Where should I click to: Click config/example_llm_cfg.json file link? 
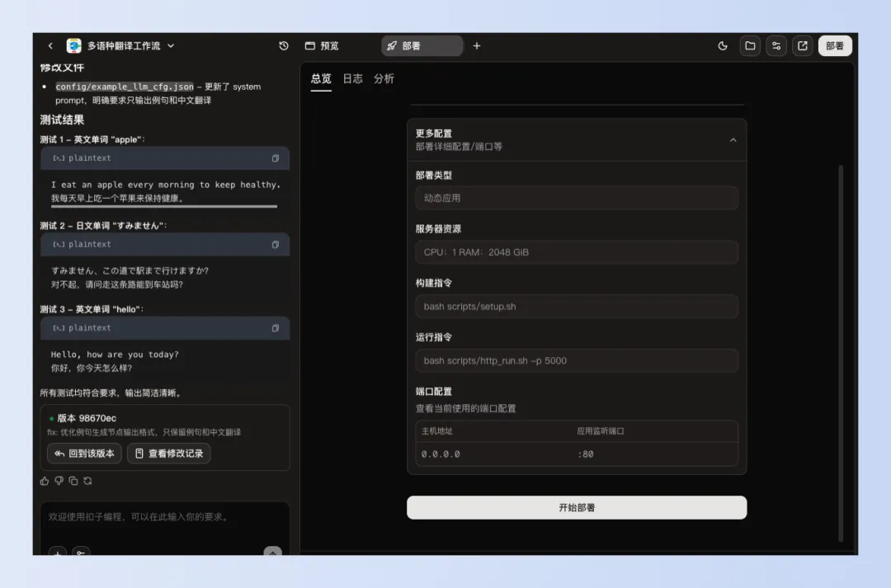[x=125, y=87]
